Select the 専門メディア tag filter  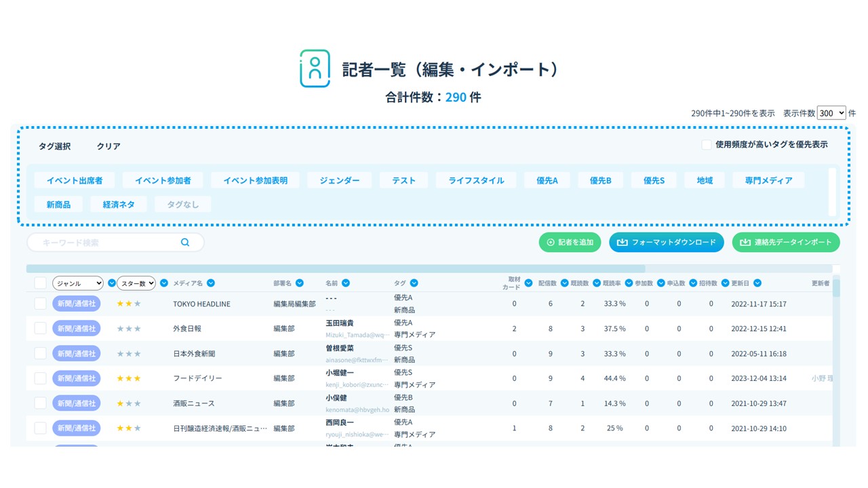click(x=768, y=180)
